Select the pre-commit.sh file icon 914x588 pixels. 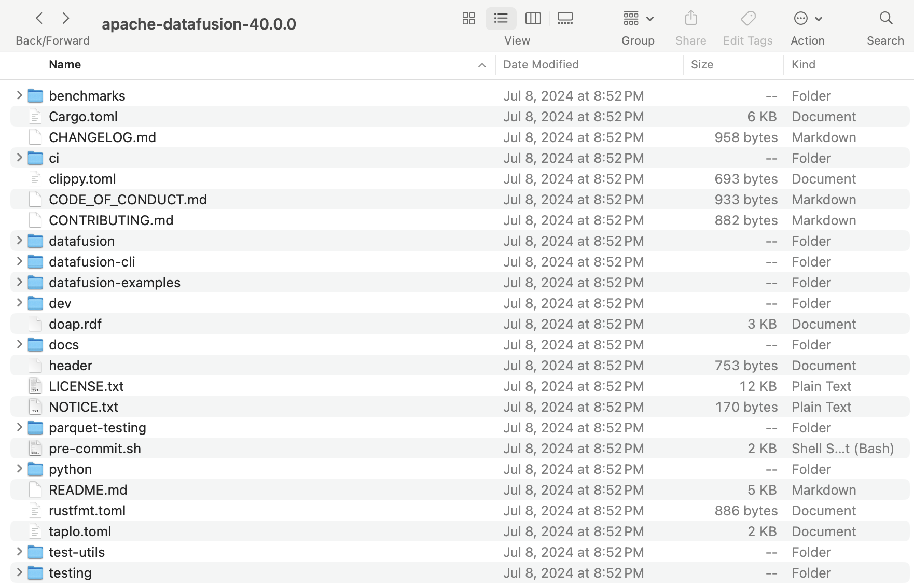click(35, 449)
